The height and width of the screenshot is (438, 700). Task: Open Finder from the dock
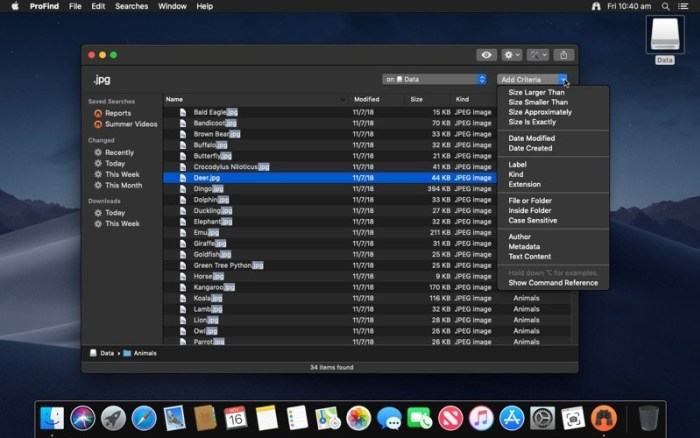pyautogui.click(x=52, y=417)
